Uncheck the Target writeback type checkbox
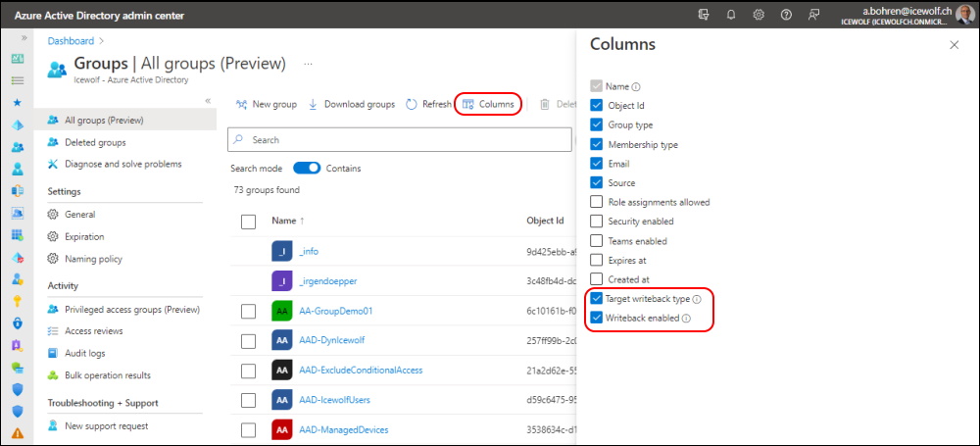Viewport: 980px width, 446px height. pyautogui.click(x=597, y=299)
